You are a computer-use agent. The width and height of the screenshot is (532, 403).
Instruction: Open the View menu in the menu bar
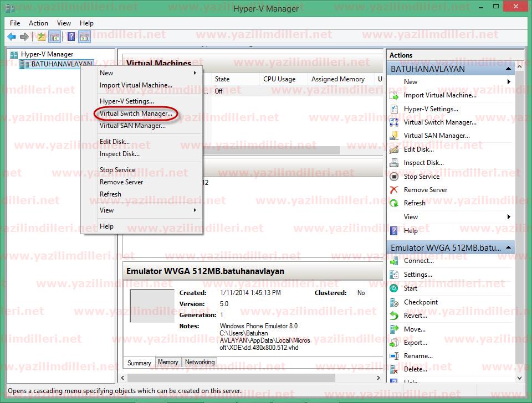[64, 23]
